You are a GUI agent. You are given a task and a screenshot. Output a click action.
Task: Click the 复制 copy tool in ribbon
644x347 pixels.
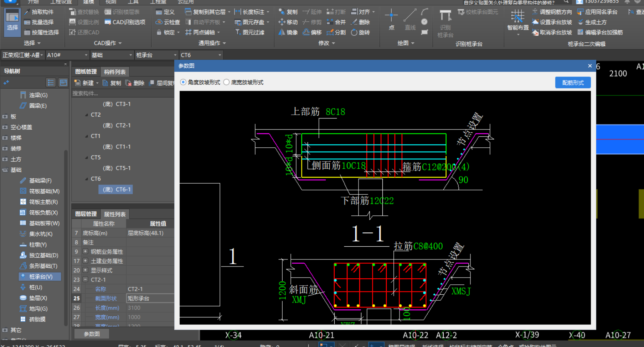288,12
